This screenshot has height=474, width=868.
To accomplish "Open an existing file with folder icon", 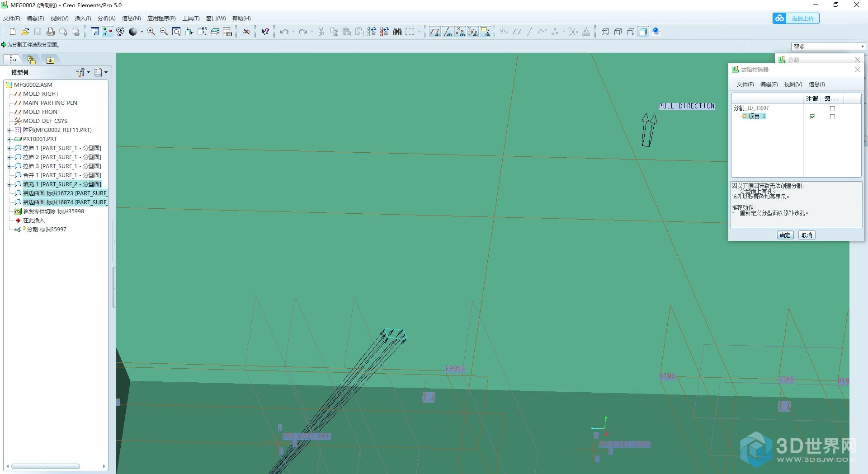I will coord(25,32).
